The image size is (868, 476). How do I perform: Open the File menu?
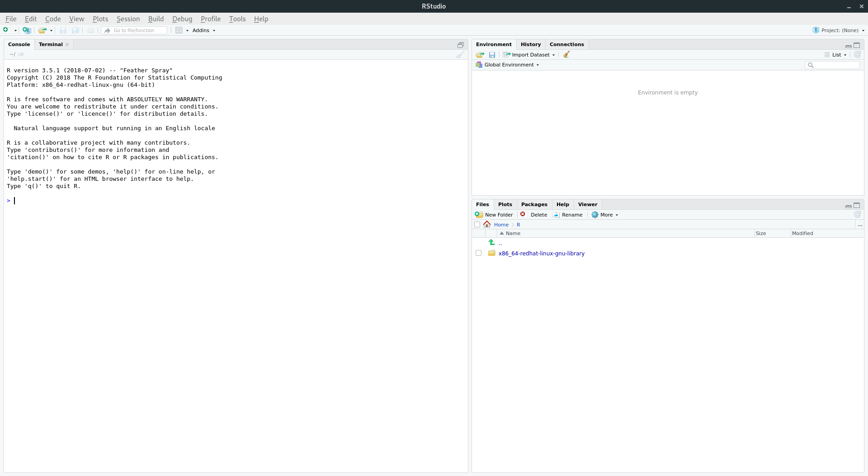[11, 19]
